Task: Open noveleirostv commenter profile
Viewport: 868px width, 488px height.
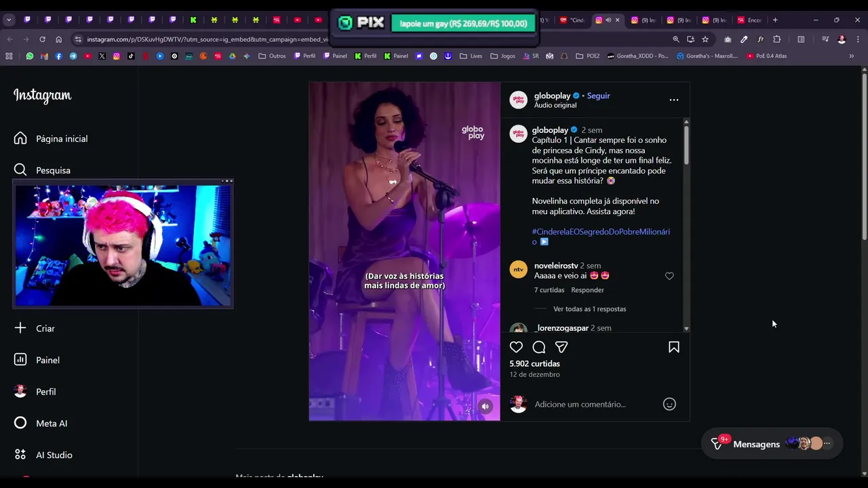Action: (x=556, y=266)
